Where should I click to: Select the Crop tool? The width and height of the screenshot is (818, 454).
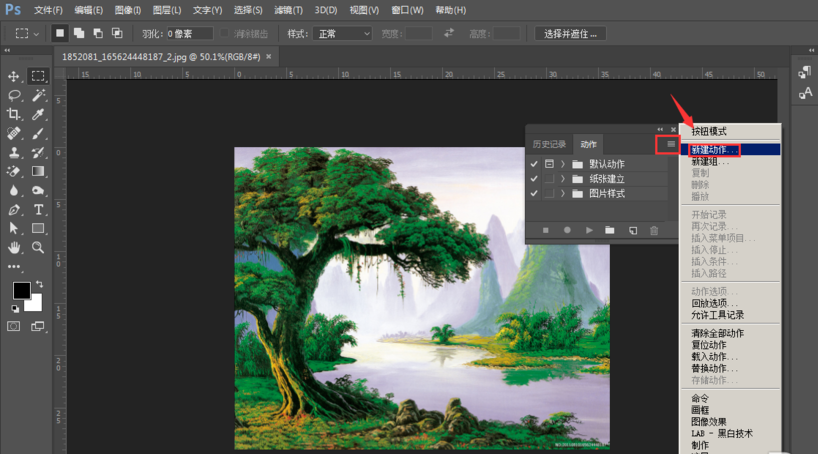[14, 114]
